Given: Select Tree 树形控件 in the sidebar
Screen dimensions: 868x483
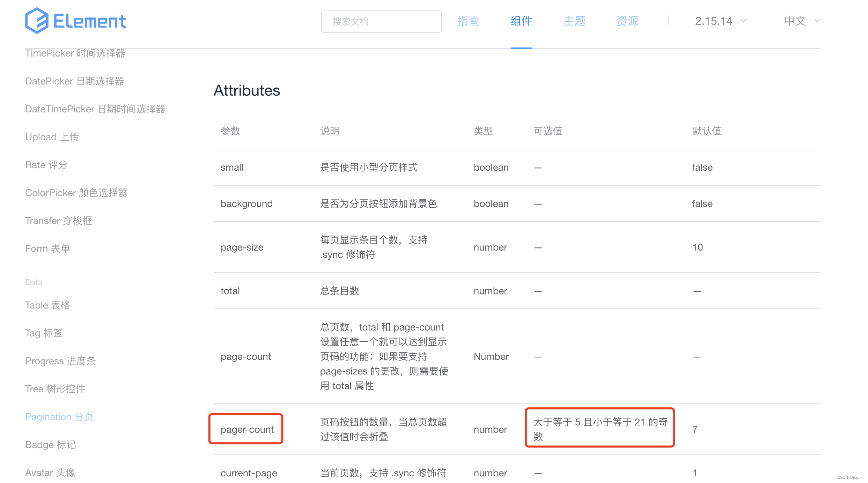Looking at the screenshot, I should [54, 389].
